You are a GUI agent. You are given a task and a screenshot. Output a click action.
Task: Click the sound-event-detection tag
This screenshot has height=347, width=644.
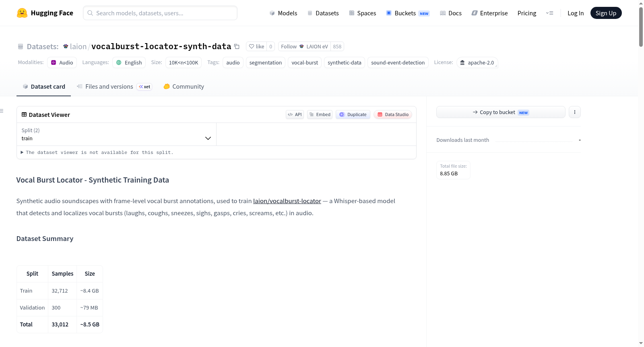(398, 62)
